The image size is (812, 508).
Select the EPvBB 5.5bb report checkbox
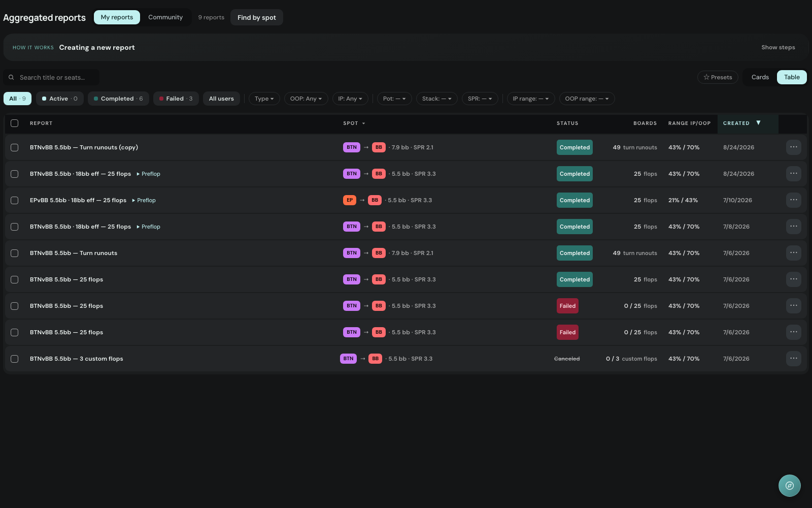pos(15,200)
